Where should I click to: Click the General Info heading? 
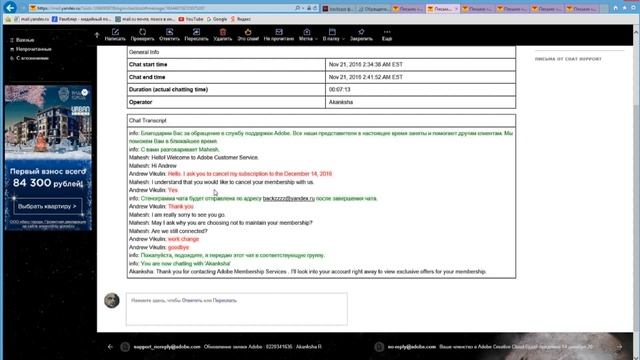point(144,52)
